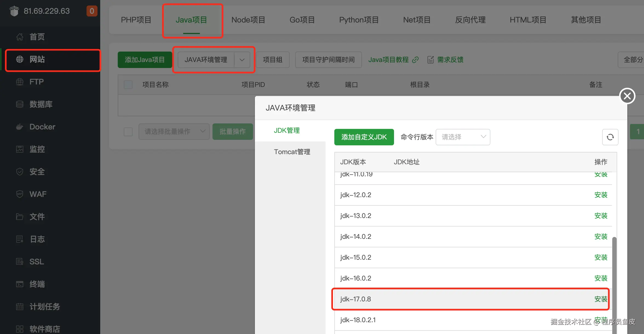644x334 pixels.
Task: Click the terminal icon beside 终端
Action: 20,284
